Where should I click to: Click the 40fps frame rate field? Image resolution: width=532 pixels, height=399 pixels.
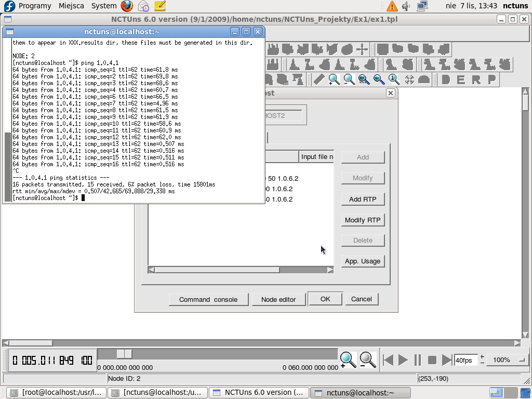[466, 360]
